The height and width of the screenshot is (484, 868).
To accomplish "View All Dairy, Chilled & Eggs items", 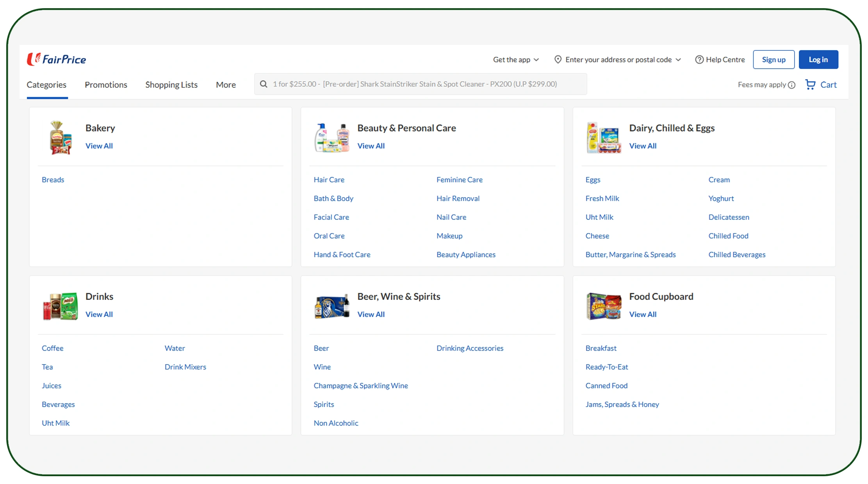I will pos(643,146).
